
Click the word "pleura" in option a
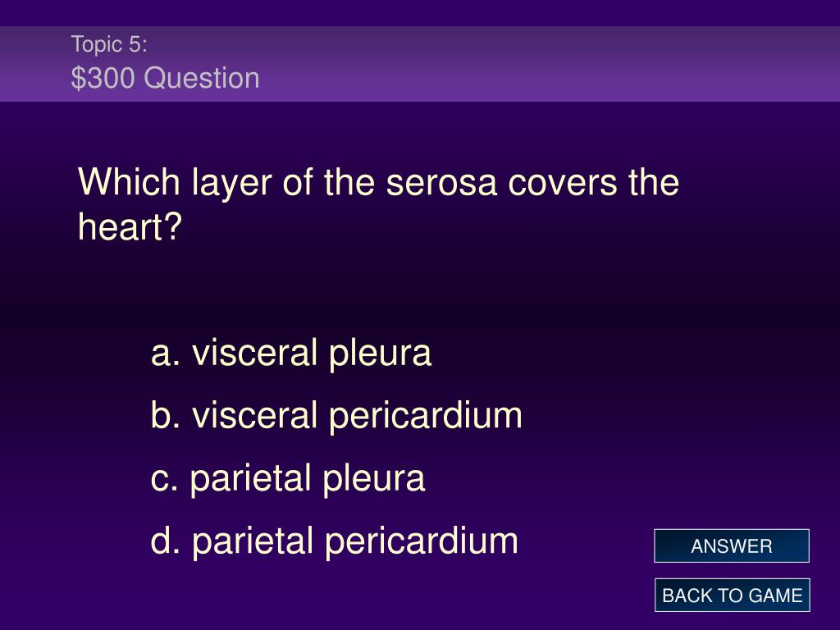click(380, 354)
